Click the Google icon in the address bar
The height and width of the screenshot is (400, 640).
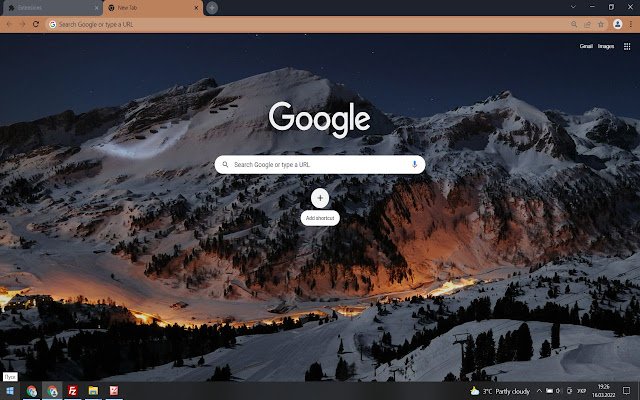(53, 24)
